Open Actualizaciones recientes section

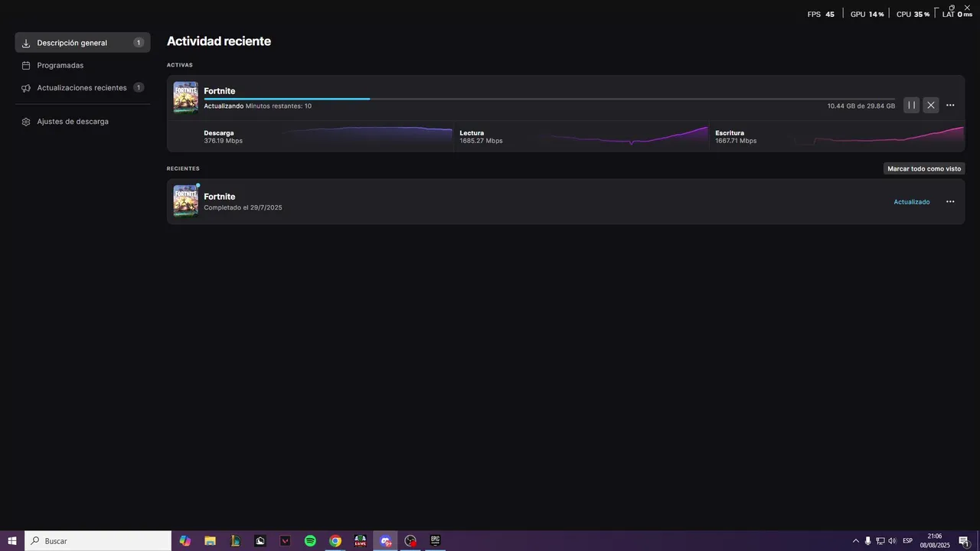coord(83,88)
